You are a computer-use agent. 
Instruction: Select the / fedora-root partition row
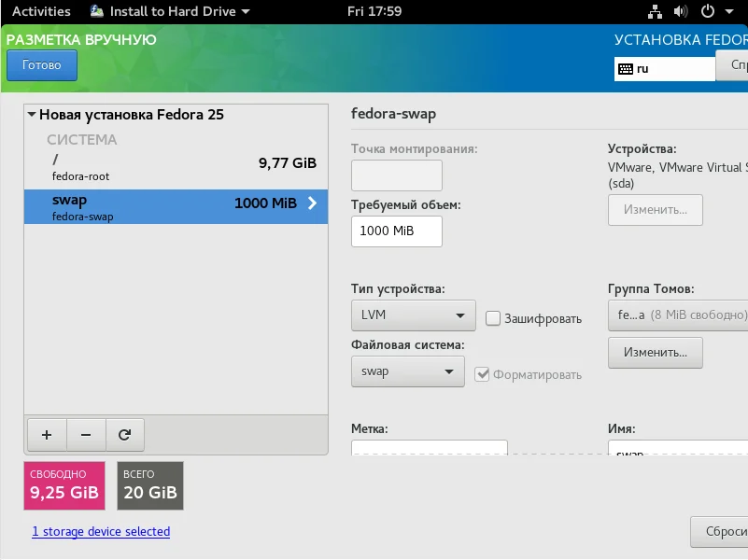[176, 168]
